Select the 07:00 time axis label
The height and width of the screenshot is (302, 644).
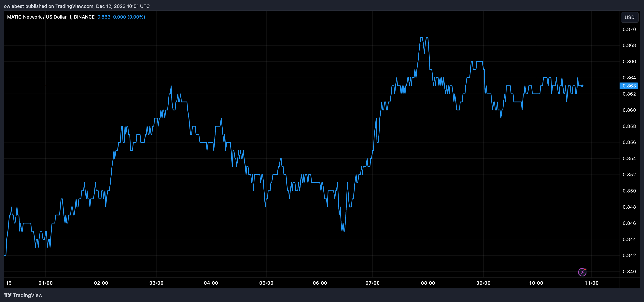click(372, 283)
